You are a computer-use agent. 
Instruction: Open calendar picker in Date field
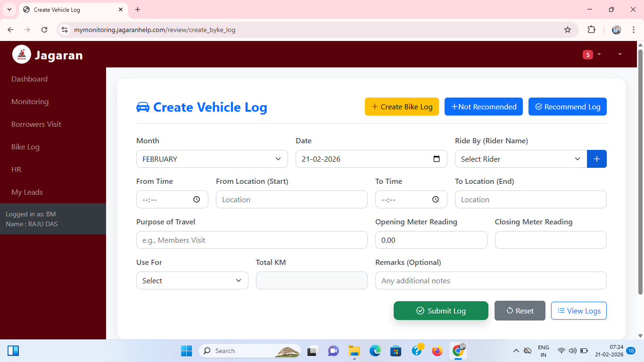click(437, 159)
